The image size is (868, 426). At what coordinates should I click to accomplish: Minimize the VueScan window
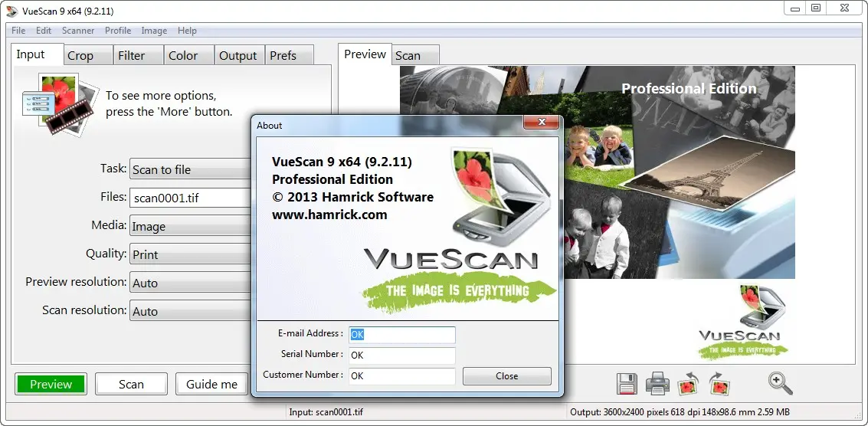[794, 7]
